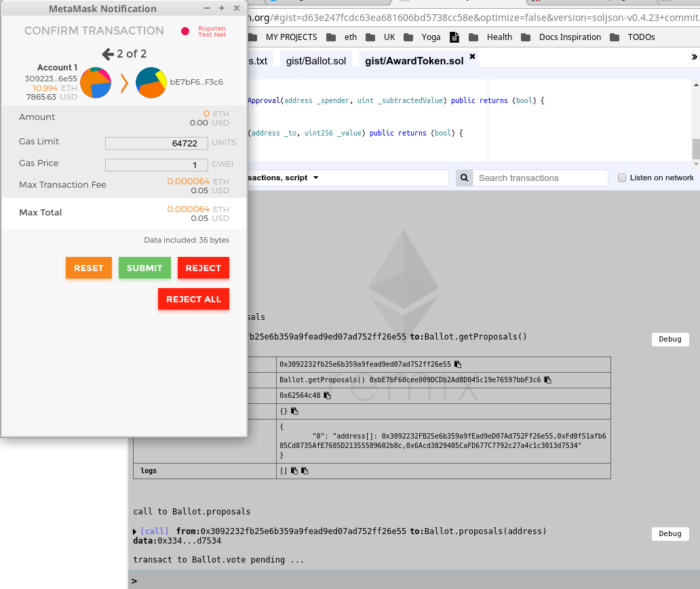Click the editor scrollbar up arrow
This screenshot has height=589, width=700.
[x=696, y=84]
